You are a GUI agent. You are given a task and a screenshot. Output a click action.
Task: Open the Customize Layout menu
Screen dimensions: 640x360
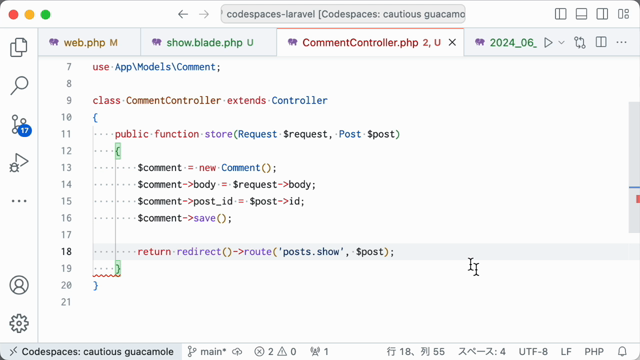coord(623,14)
